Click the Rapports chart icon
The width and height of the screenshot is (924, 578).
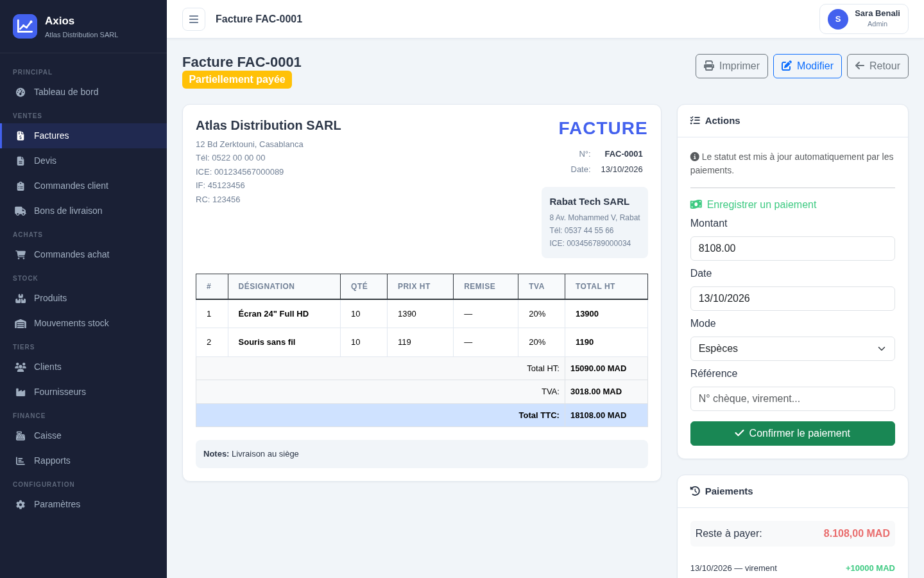click(21, 460)
